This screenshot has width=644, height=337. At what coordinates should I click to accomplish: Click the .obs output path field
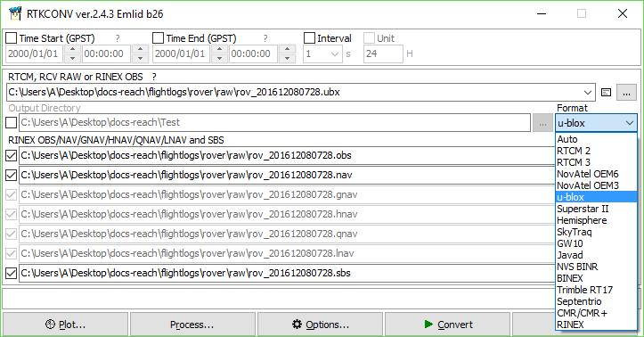287,155
